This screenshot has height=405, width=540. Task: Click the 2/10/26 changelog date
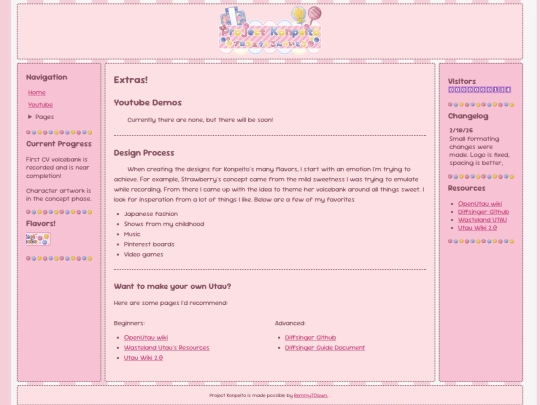(x=461, y=131)
